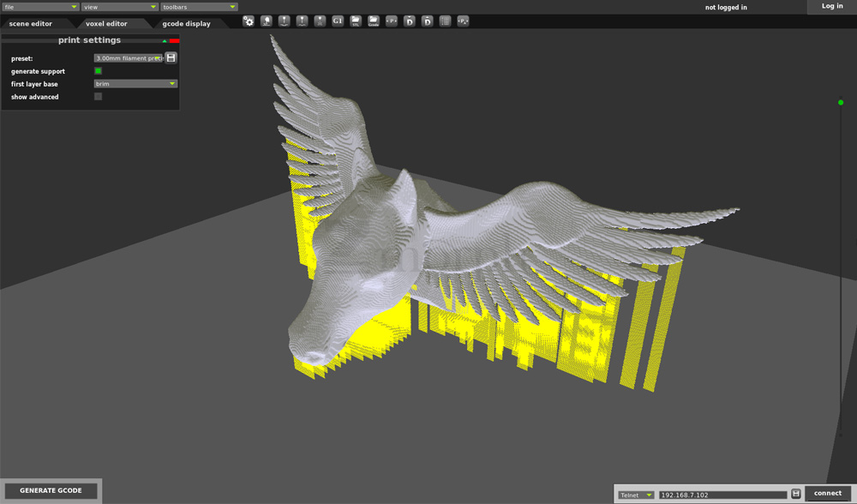The width and height of the screenshot is (857, 504).
Task: Click the connect button
Action: 827,494
